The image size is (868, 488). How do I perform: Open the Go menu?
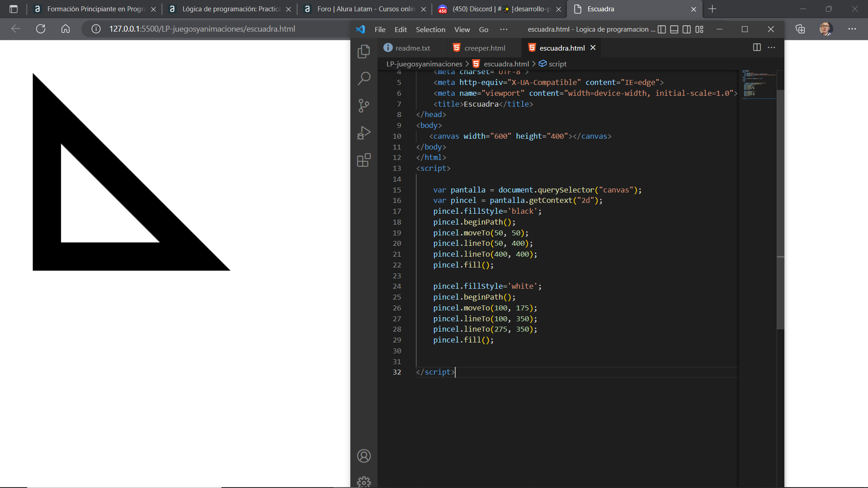click(483, 29)
